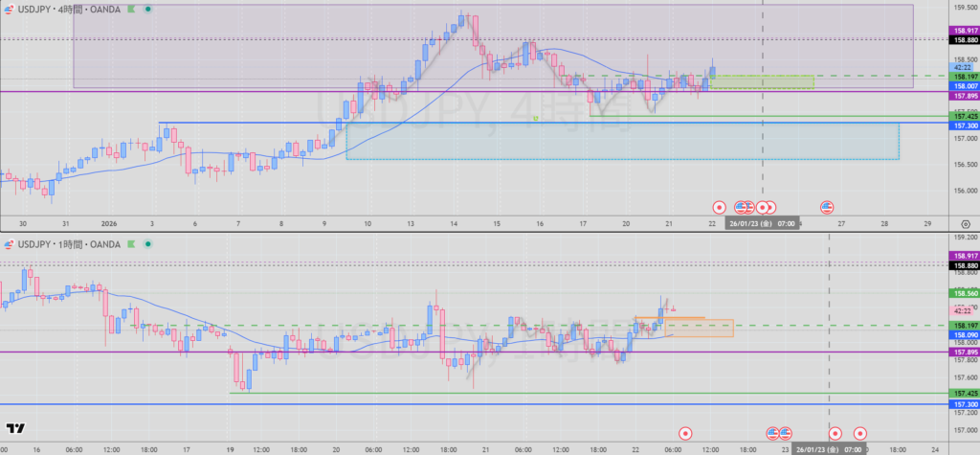This screenshot has height=455, width=980.
Task: Open Japan economic event icon at date 22, upper chart
Action: pyautogui.click(x=720, y=207)
